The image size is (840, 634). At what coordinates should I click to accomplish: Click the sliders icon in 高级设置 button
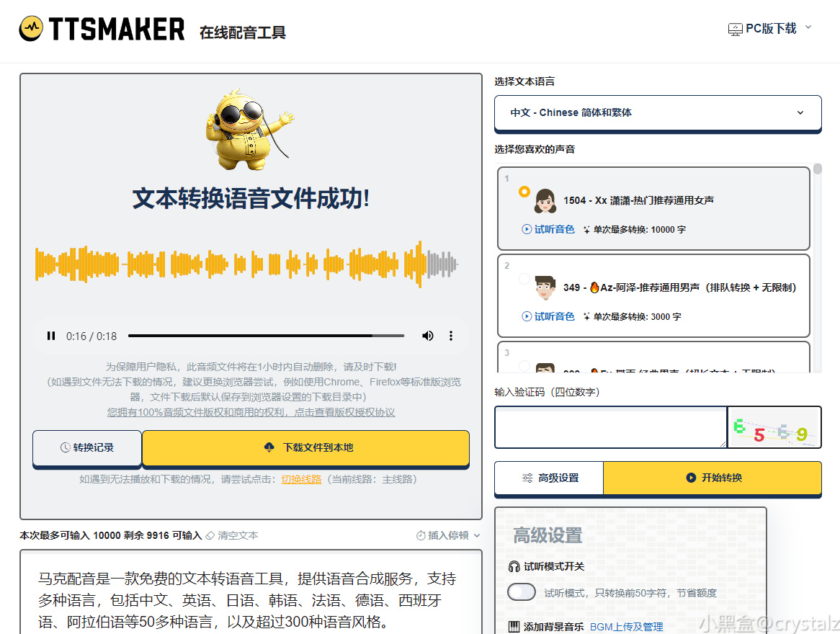(527, 478)
